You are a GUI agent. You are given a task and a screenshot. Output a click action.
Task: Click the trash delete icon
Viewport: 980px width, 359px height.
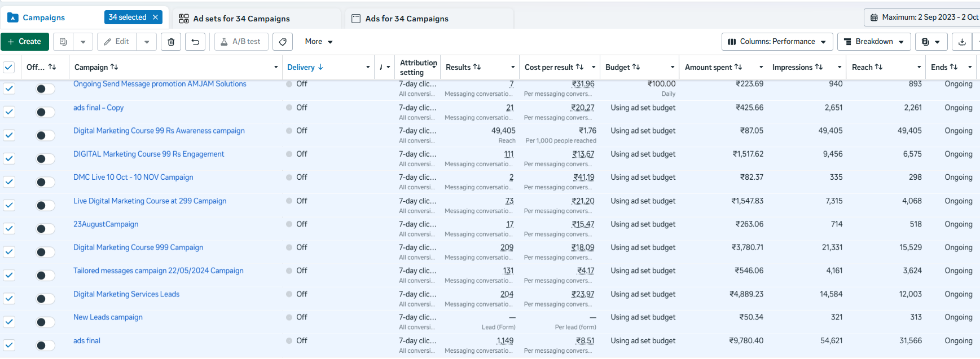point(171,42)
